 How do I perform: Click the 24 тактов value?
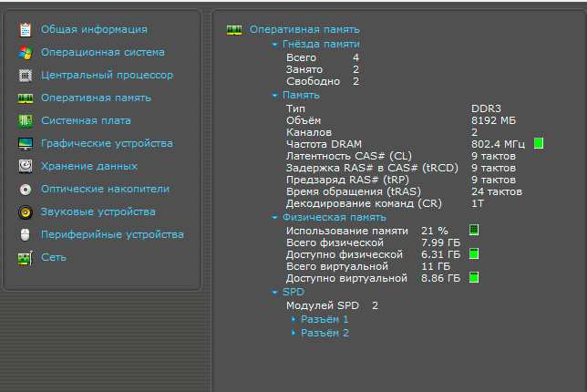point(497,191)
